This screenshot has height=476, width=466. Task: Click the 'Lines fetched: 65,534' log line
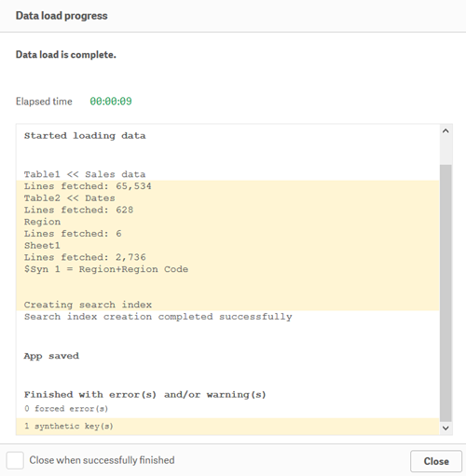88,186
